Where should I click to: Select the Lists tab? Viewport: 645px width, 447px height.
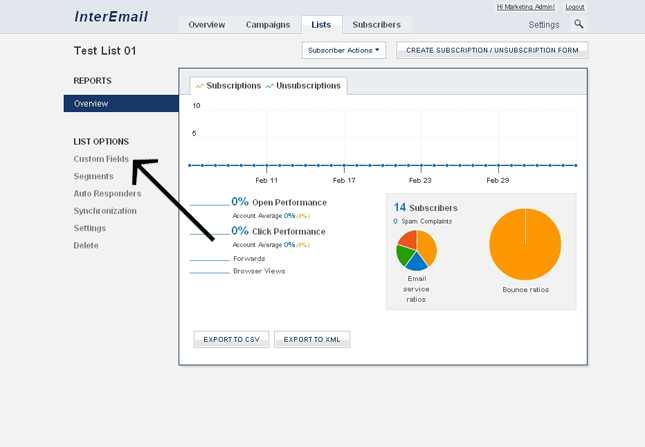pos(321,25)
